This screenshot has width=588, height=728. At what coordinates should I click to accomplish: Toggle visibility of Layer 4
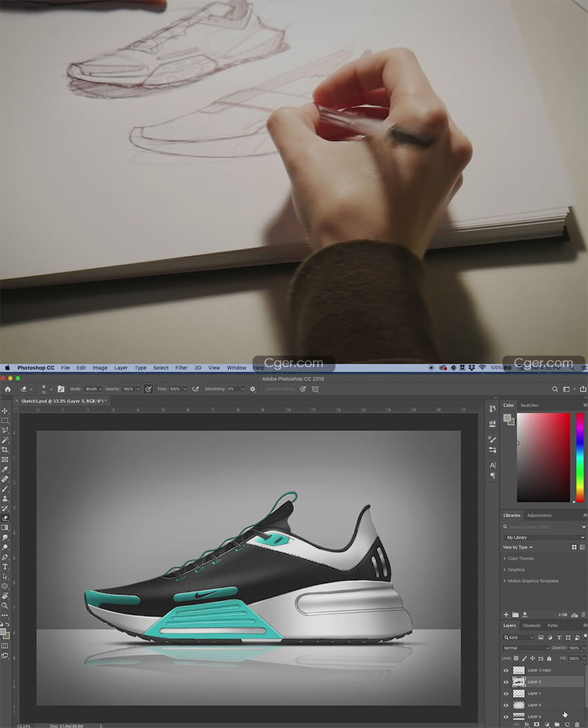coord(506,717)
